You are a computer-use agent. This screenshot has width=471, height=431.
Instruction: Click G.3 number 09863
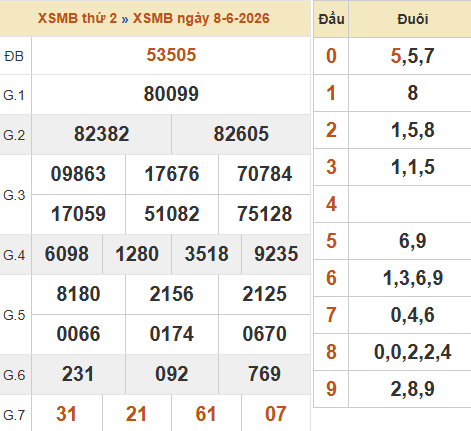pos(78,174)
